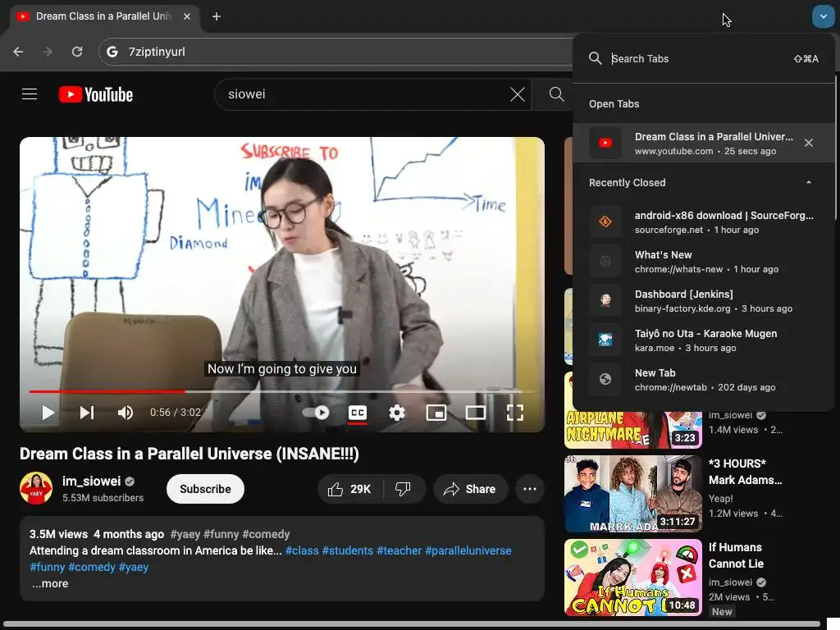Switch to theater mode view
The image size is (840, 630).
click(476, 413)
